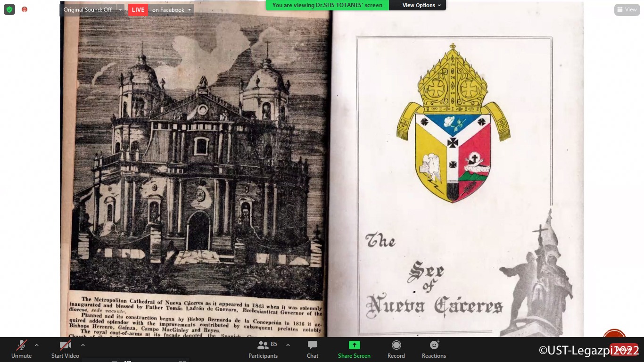
Task: Expand the chevron next to Participants
Action: coord(288,345)
